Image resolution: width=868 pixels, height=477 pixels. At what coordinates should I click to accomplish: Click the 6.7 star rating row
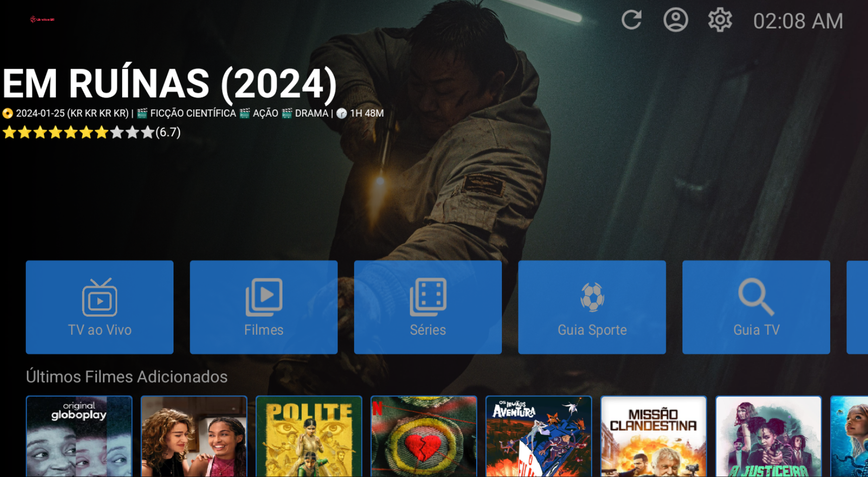click(x=91, y=132)
